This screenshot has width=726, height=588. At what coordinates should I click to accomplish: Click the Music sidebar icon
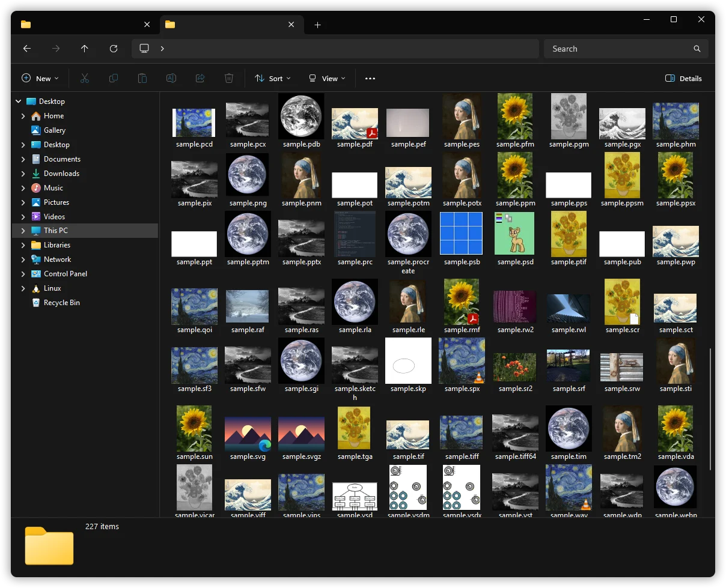[x=36, y=188]
